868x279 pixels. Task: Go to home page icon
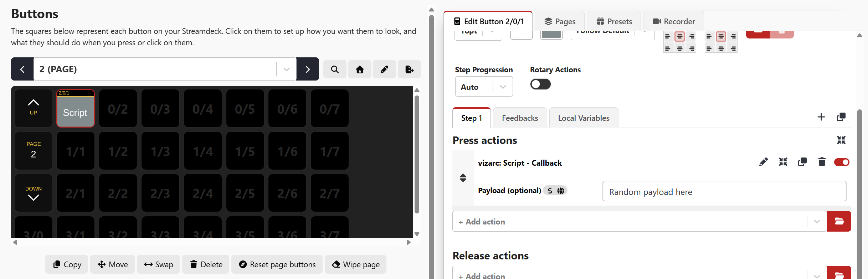tap(360, 69)
